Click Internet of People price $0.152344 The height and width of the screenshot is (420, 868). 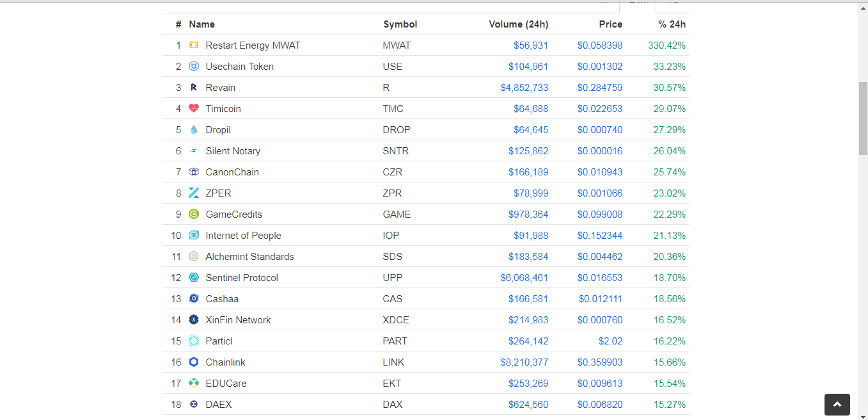(599, 236)
